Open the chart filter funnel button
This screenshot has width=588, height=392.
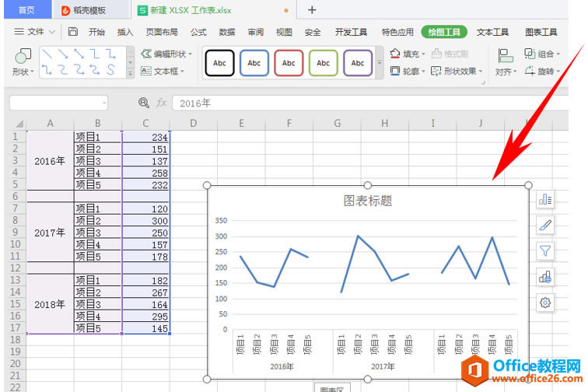tap(545, 251)
